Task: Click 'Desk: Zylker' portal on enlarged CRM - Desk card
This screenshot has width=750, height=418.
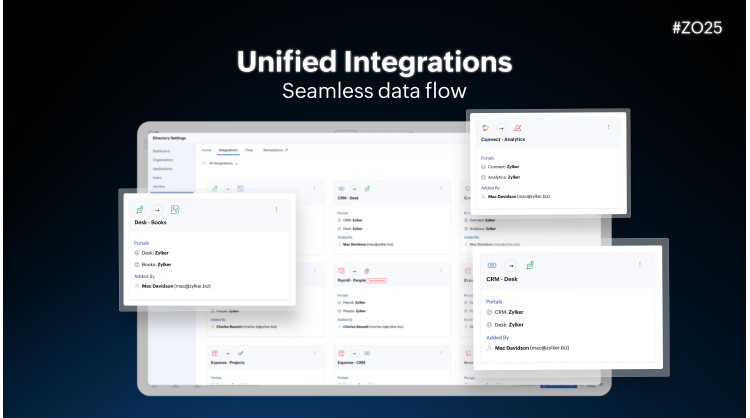Action: click(509, 325)
